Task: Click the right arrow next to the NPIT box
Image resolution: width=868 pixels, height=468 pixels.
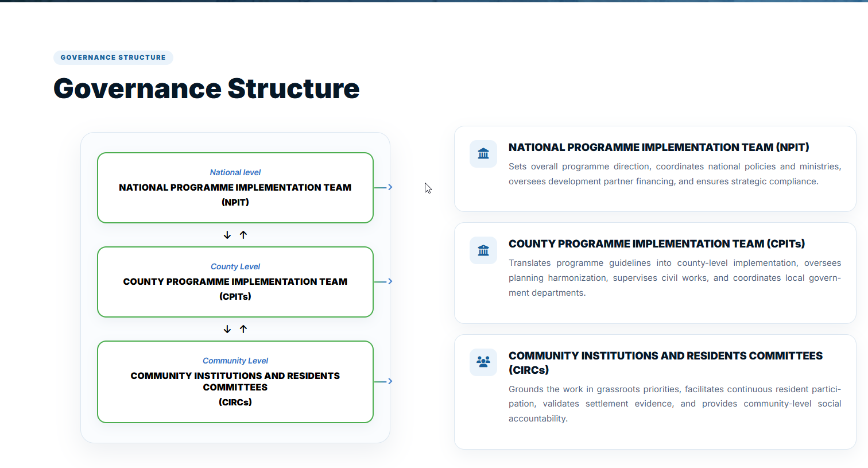Action: click(x=383, y=187)
